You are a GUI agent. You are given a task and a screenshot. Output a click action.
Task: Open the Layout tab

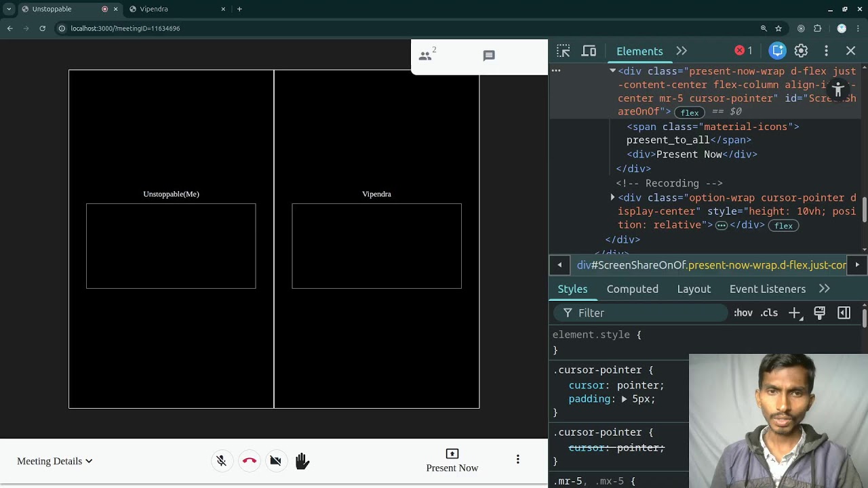click(x=694, y=289)
